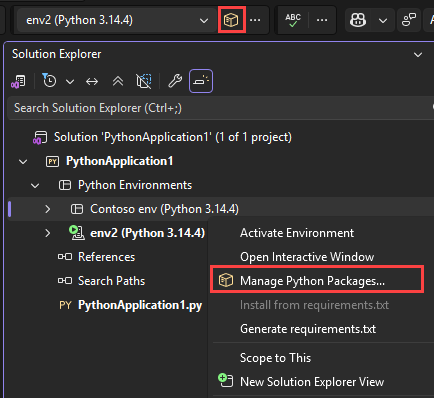Click the GitHub Copilot icon
The height and width of the screenshot is (398, 434).
(x=358, y=20)
